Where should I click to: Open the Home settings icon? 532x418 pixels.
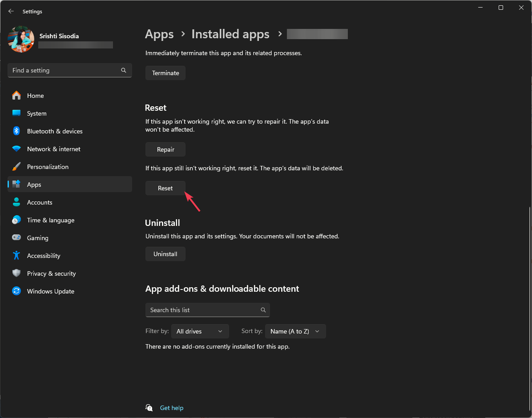coord(16,96)
